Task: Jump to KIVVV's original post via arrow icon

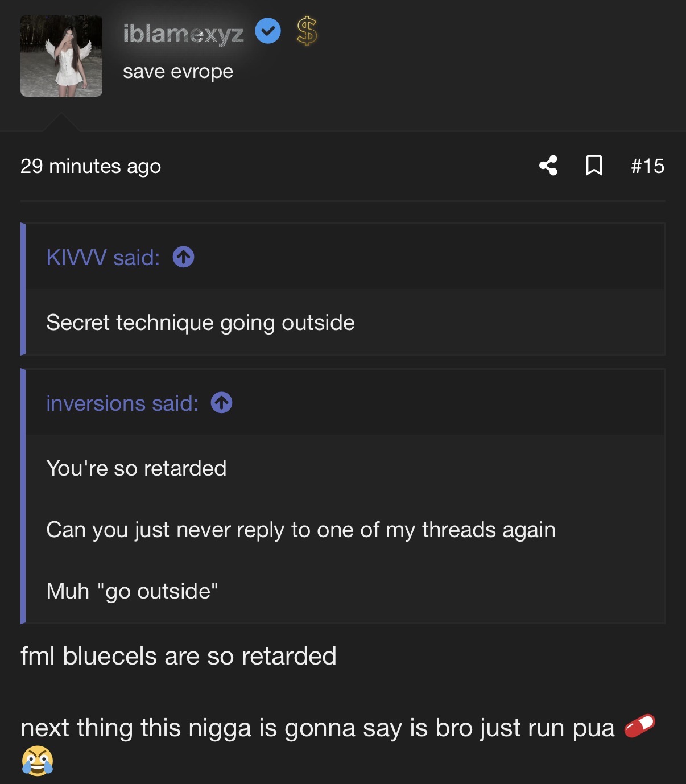Action: [x=183, y=257]
